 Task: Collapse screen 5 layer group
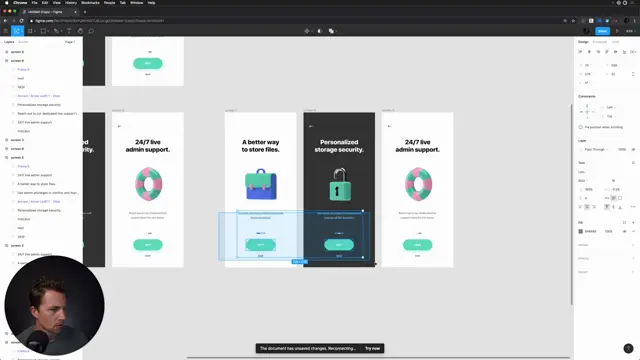[x=6, y=158]
